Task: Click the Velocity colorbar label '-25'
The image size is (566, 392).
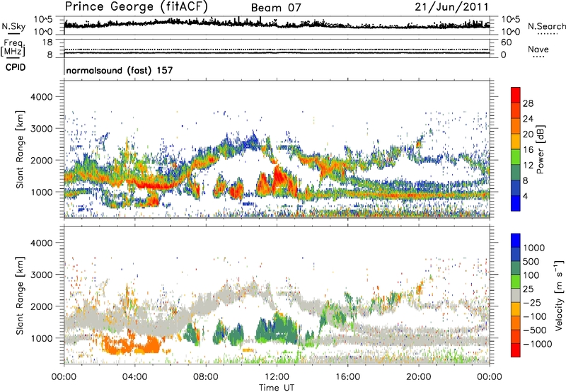Action: coord(532,302)
